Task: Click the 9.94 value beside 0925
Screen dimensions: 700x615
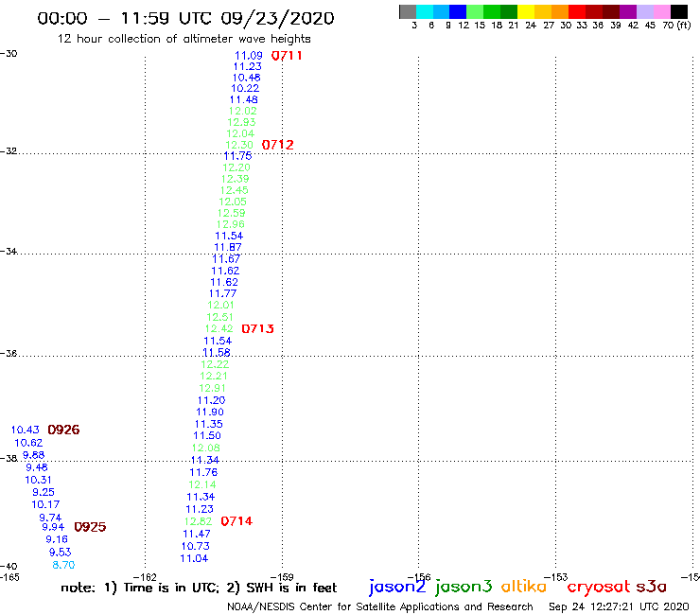Action: click(x=53, y=527)
